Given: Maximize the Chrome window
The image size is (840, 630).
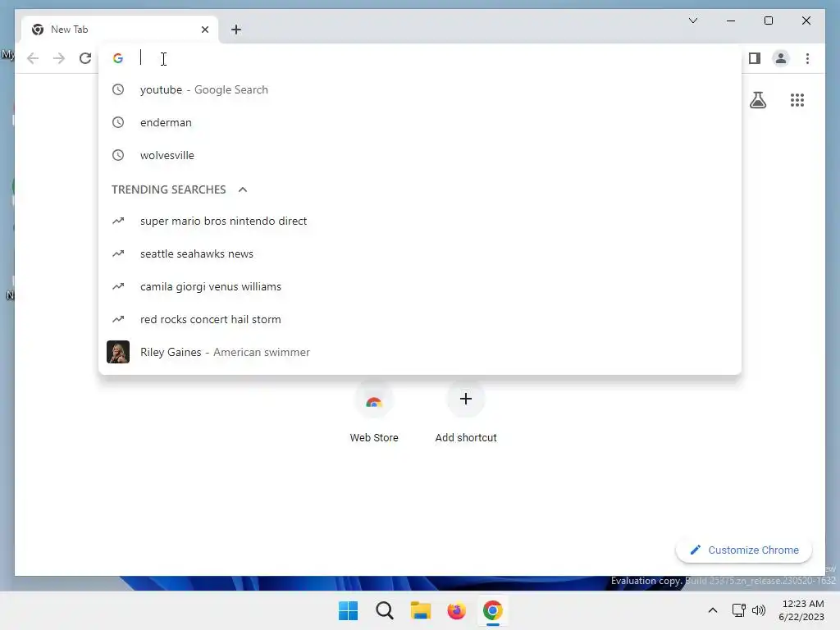Looking at the screenshot, I should (768, 21).
